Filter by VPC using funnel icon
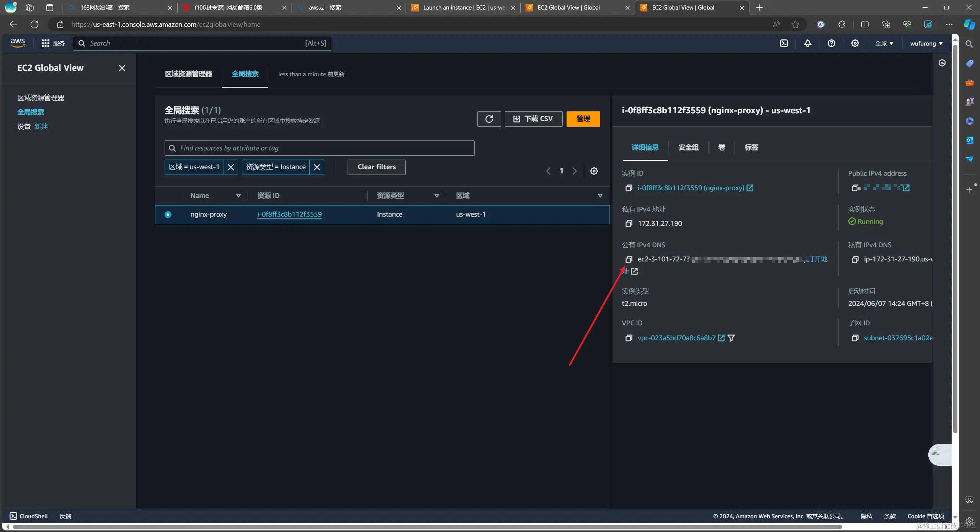 pyautogui.click(x=731, y=338)
